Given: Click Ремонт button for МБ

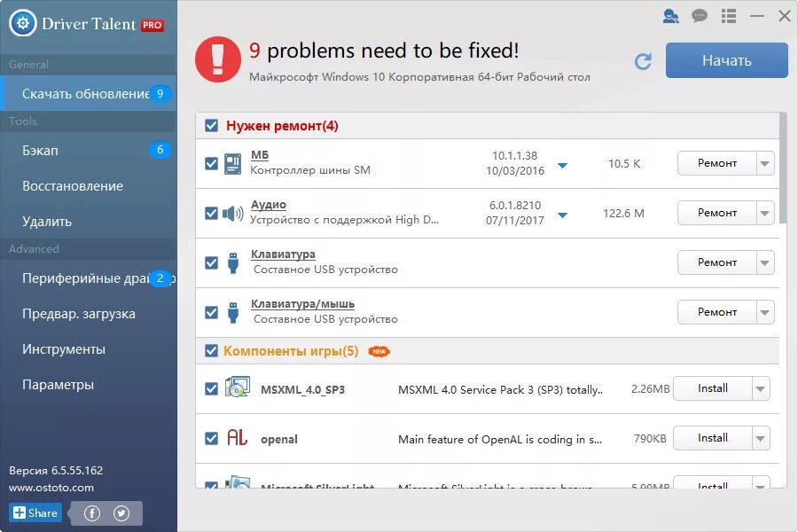Looking at the screenshot, I should tap(717, 163).
